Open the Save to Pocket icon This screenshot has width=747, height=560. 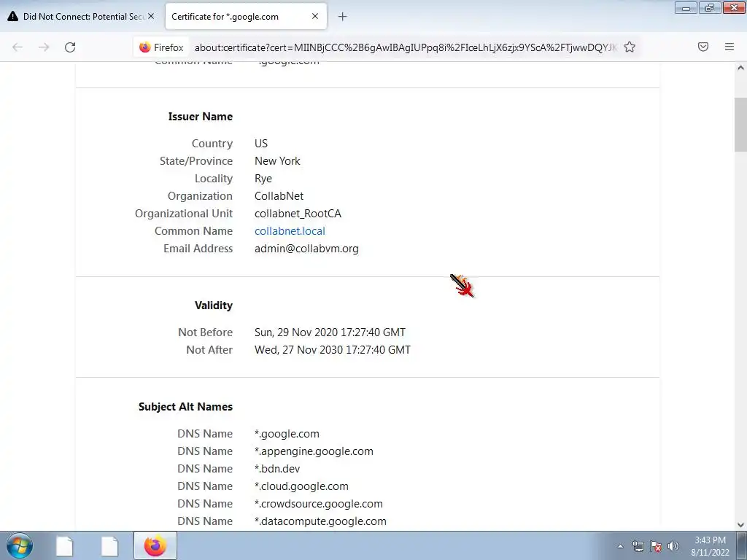point(703,47)
